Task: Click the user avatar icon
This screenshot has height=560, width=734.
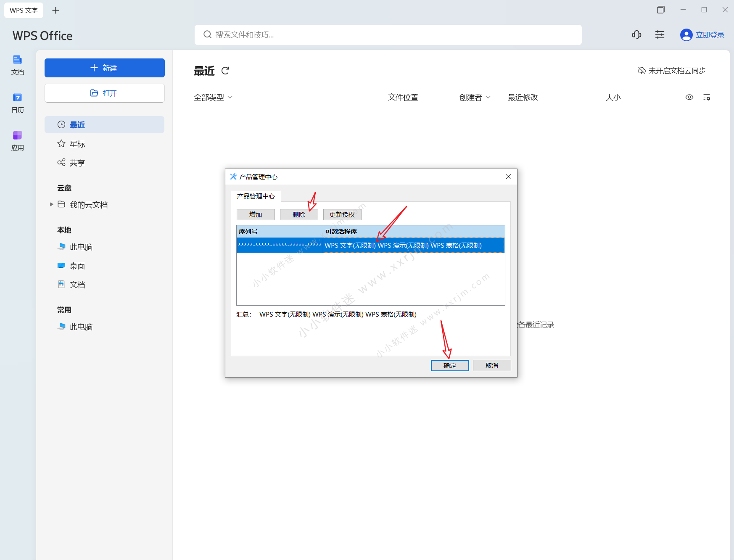Action: coord(686,35)
